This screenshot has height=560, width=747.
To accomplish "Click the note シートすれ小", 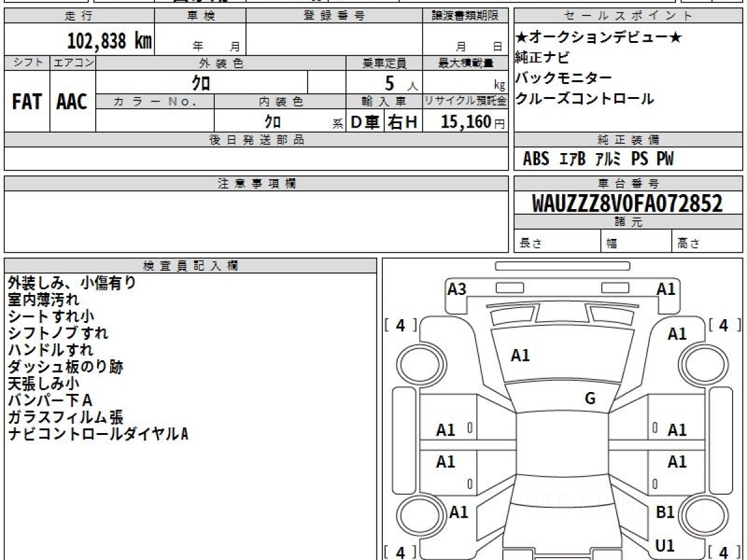I will [x=51, y=316].
